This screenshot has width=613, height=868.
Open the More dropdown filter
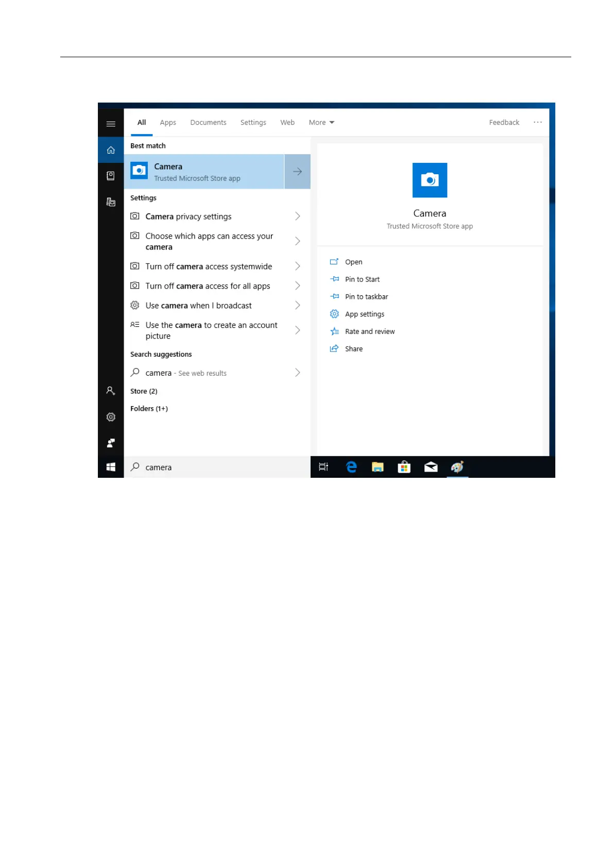point(321,122)
